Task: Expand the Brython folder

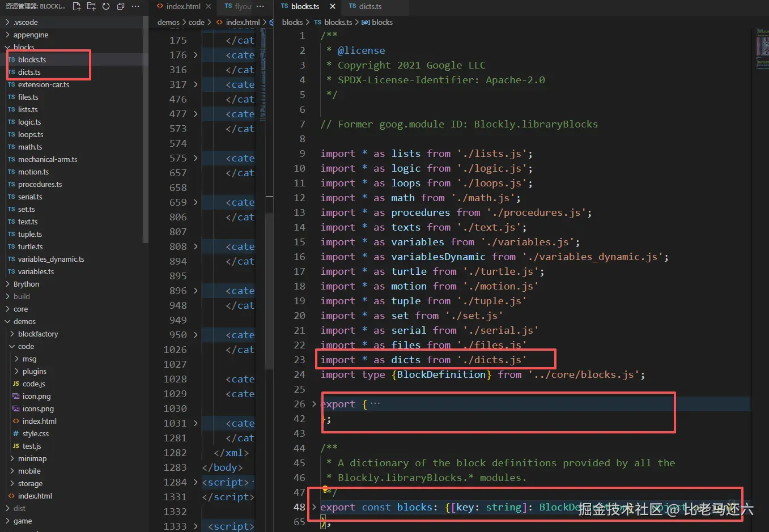Action: point(26,284)
